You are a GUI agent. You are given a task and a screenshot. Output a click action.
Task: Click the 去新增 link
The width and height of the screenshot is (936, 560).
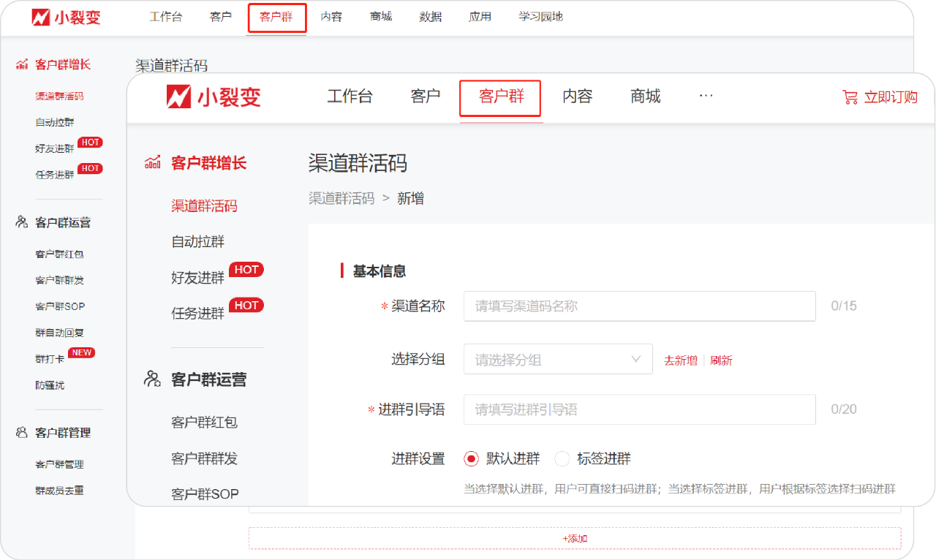(x=680, y=360)
